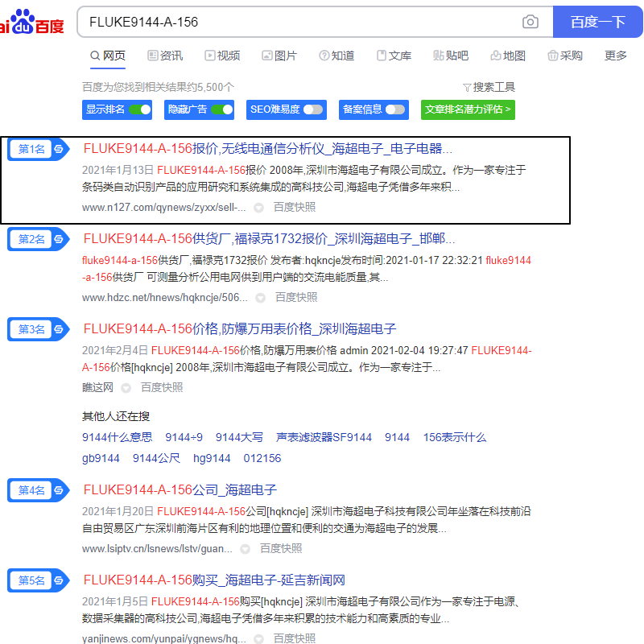
Task: Click the 百度为您找到相关结果约5,500个 text
Action: 158,87
